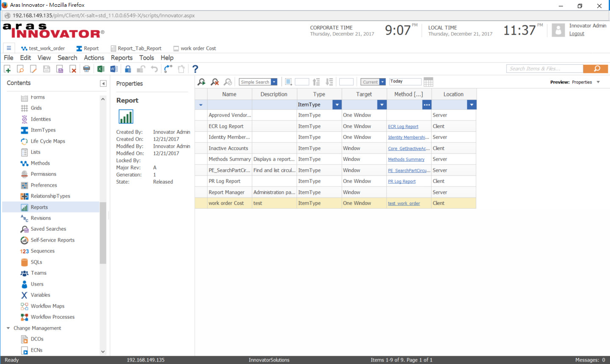This screenshot has width=610, height=364.
Task: Click the Logout link
Action: (x=577, y=33)
